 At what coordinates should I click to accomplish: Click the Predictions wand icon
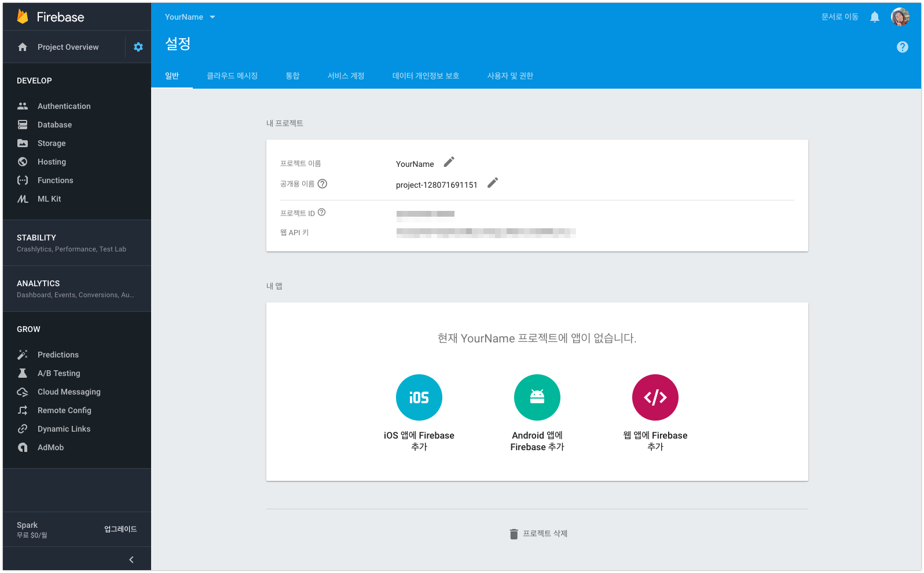[23, 355]
